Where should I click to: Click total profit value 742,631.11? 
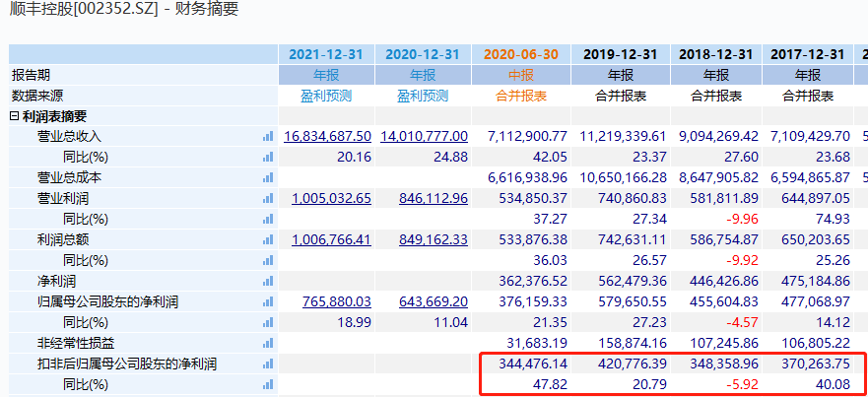tap(633, 239)
